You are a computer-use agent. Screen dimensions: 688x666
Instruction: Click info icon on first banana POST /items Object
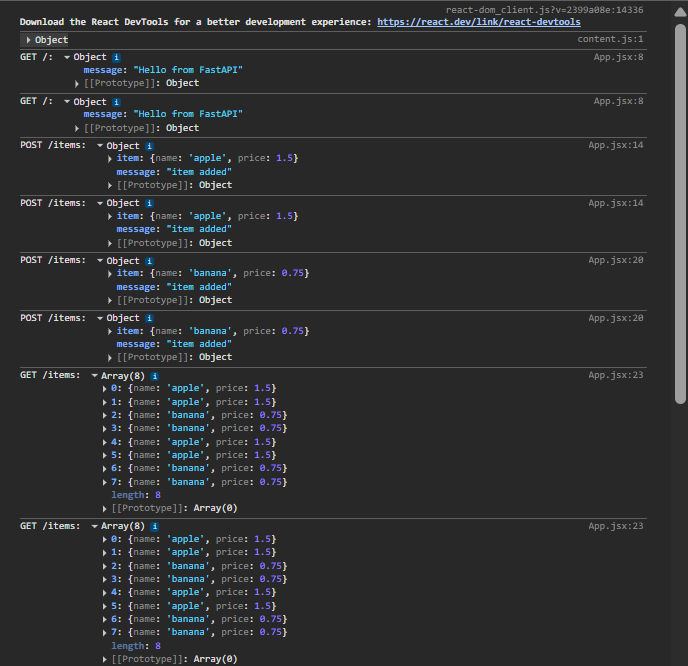150,261
